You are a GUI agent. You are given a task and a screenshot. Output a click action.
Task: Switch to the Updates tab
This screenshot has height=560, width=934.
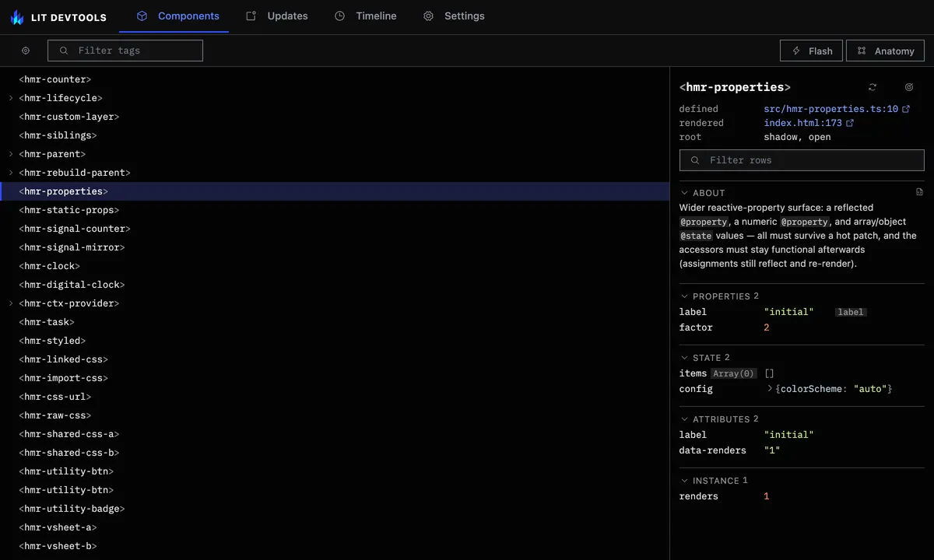(x=277, y=16)
